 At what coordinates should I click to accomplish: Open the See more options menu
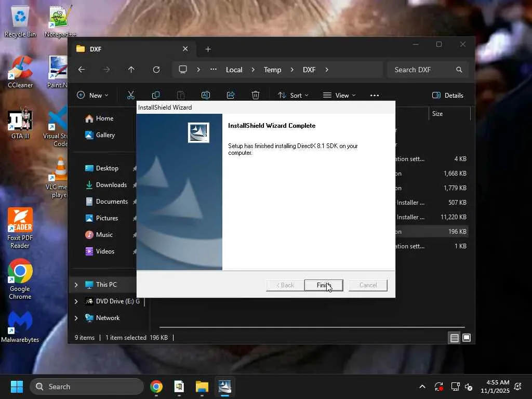pyautogui.click(x=375, y=96)
